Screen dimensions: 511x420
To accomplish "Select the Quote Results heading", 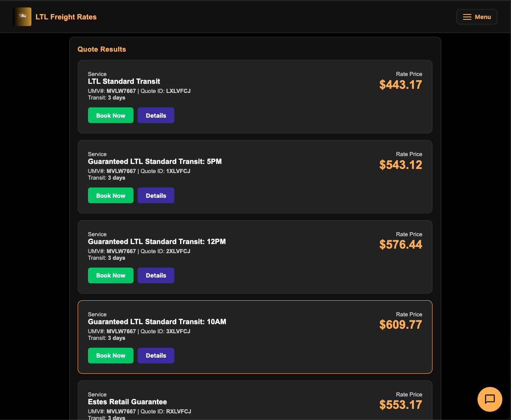I will click(x=102, y=49).
